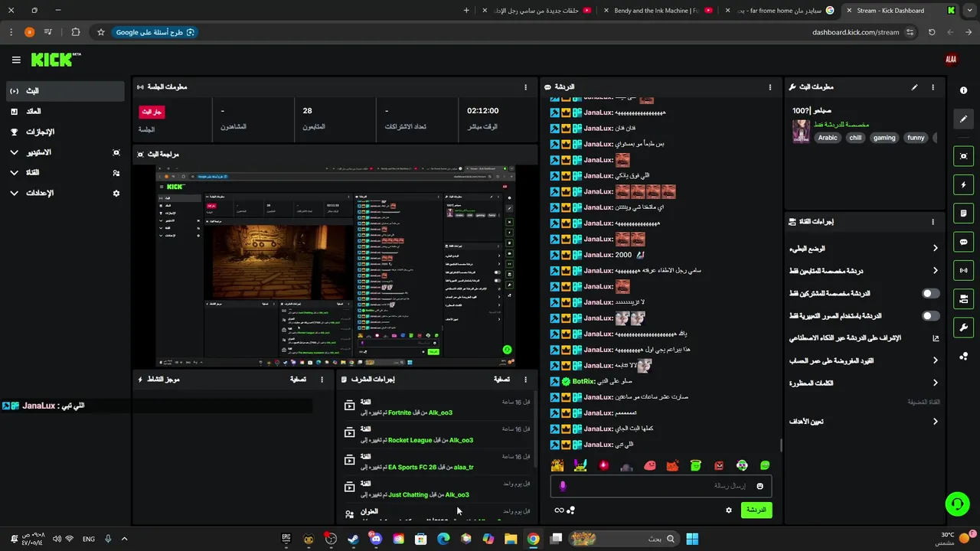
Task: Open the three-dot menu of the موجز النشاط panel
Action: [x=322, y=379]
